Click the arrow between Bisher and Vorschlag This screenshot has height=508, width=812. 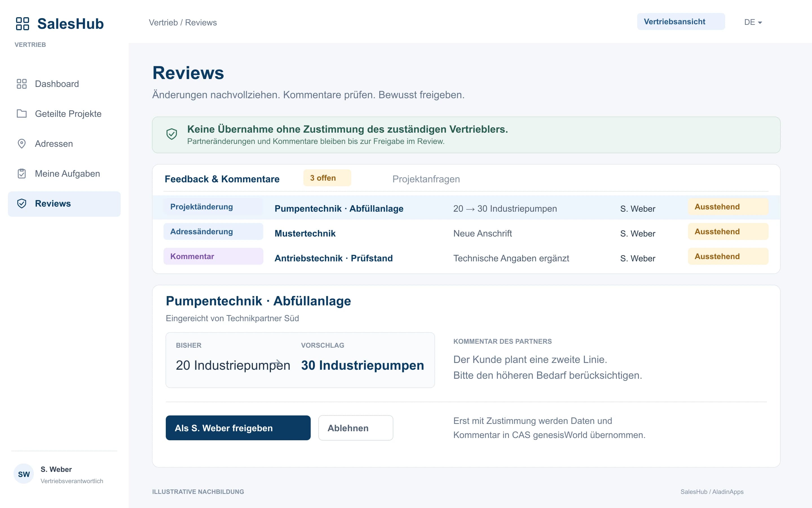tap(276, 363)
